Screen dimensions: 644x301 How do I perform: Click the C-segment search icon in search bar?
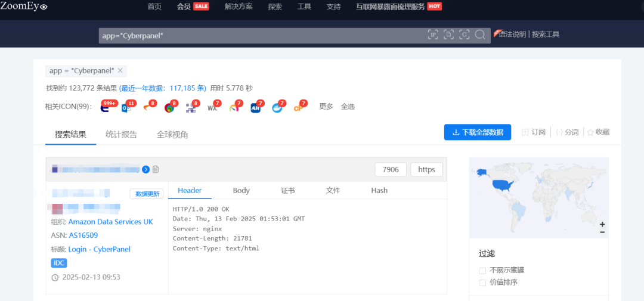pyautogui.click(x=464, y=35)
